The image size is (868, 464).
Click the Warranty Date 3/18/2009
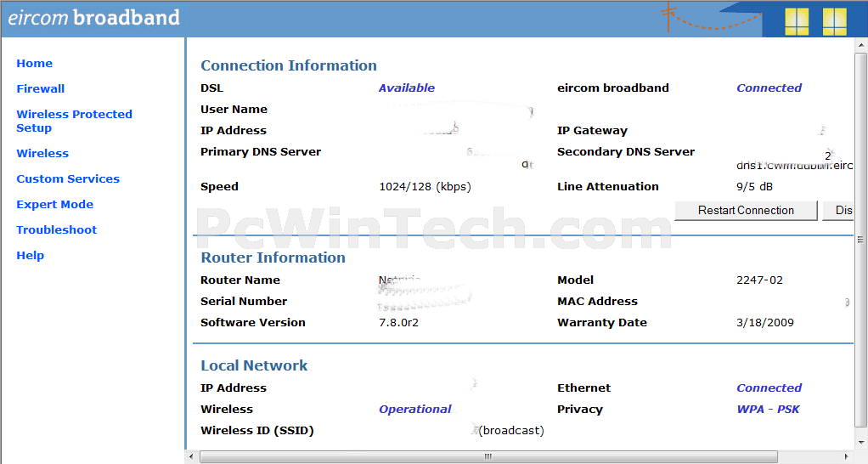765,323
